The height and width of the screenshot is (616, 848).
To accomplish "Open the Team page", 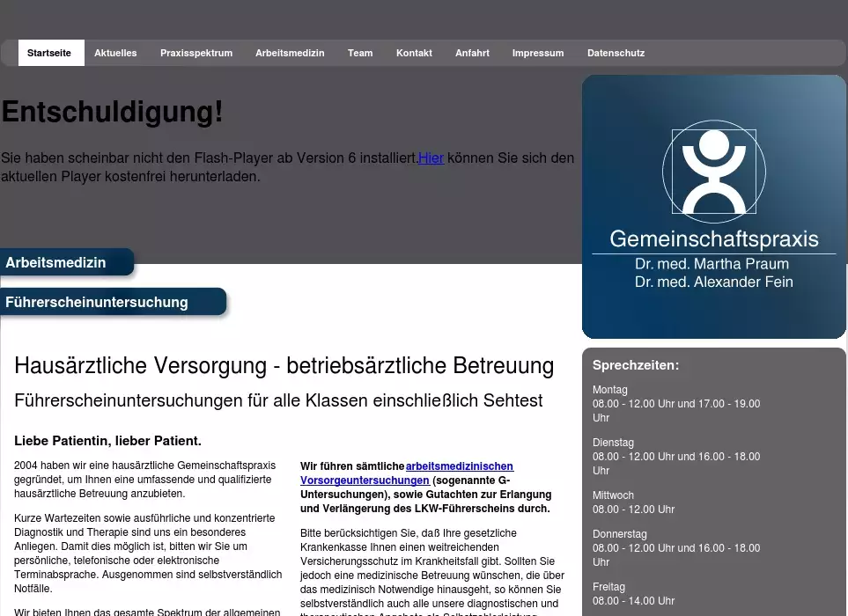I will tap(360, 53).
